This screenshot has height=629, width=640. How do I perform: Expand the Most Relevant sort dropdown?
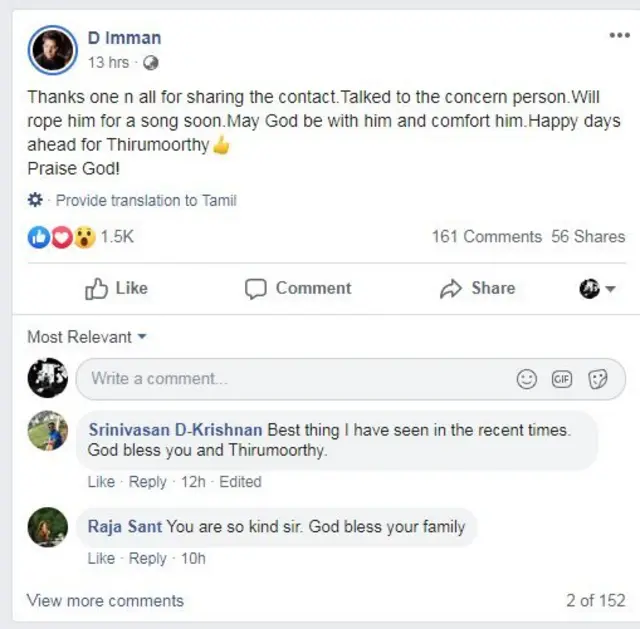click(87, 337)
